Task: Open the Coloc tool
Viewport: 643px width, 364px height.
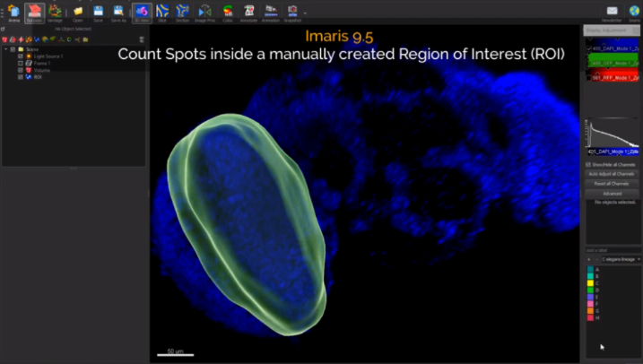Action: pyautogui.click(x=228, y=13)
